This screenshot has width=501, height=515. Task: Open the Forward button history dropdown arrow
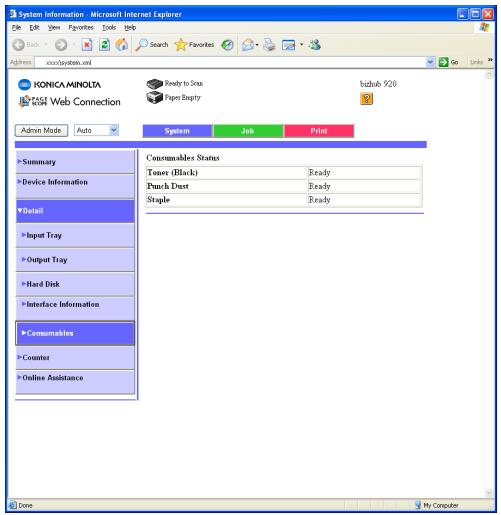74,45
